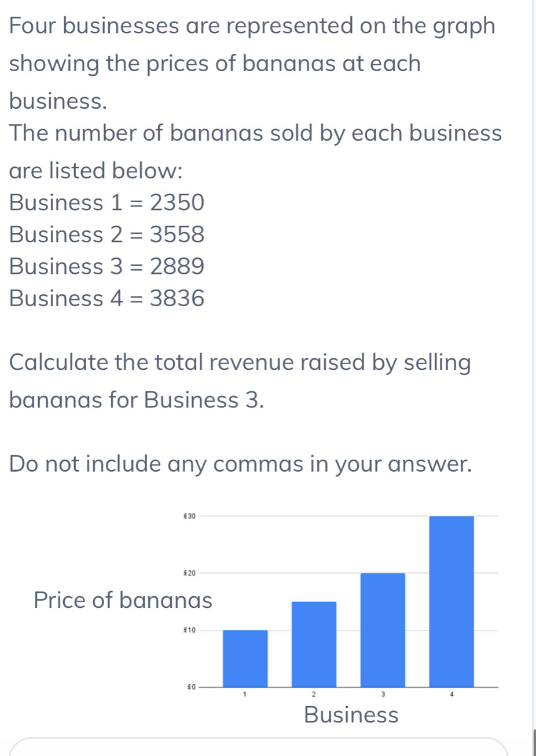Click the blue bar for Business 3
The image size is (536, 756).
pos(383,629)
